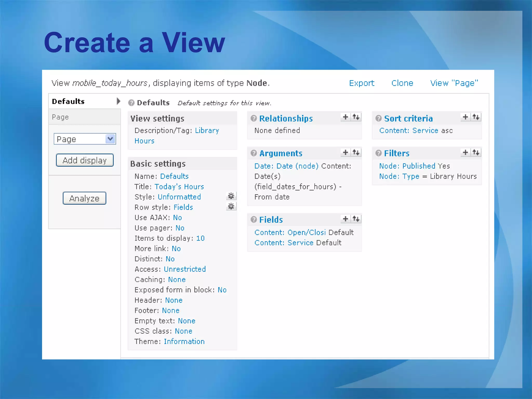Open help icon beside Relationships
532x399 pixels.
(254, 118)
